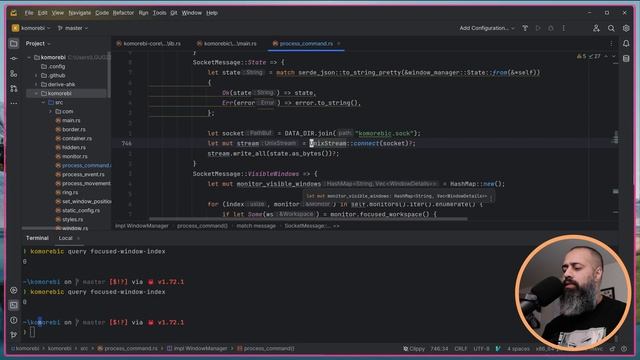Close the process_command.rs editor tab
This screenshot has height=360, width=640.
339,44
